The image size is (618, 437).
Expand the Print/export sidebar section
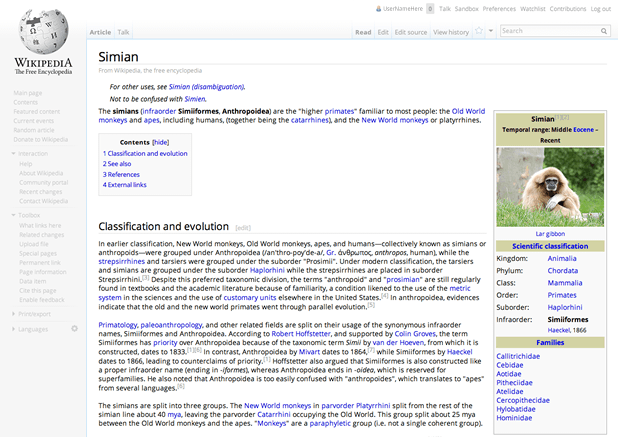pyautogui.click(x=14, y=314)
